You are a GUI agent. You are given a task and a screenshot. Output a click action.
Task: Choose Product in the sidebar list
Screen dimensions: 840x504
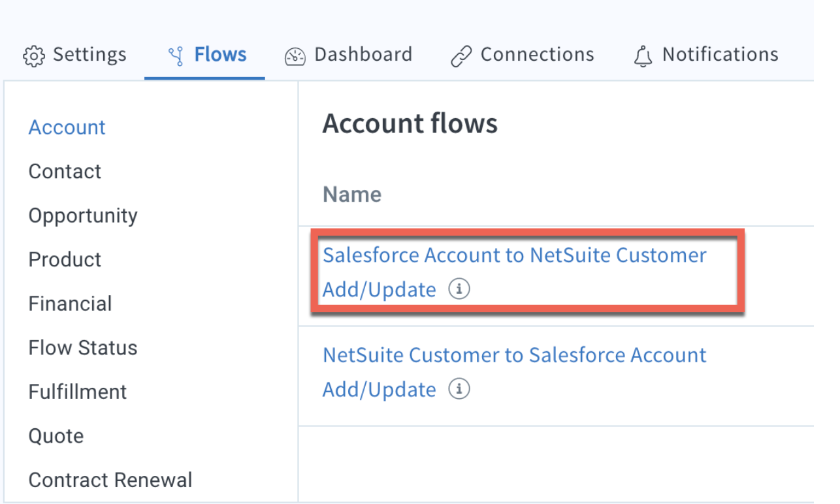tap(65, 260)
